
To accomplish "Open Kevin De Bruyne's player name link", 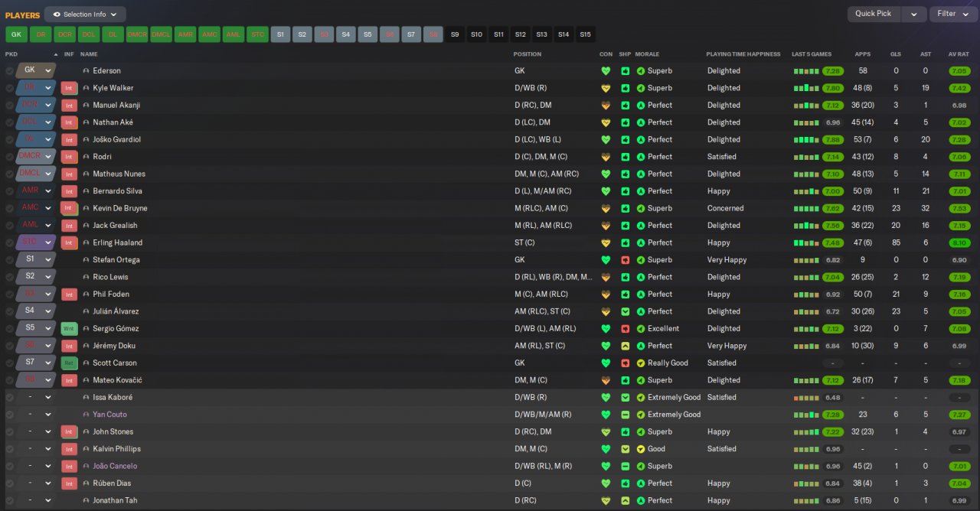I will [x=120, y=209].
